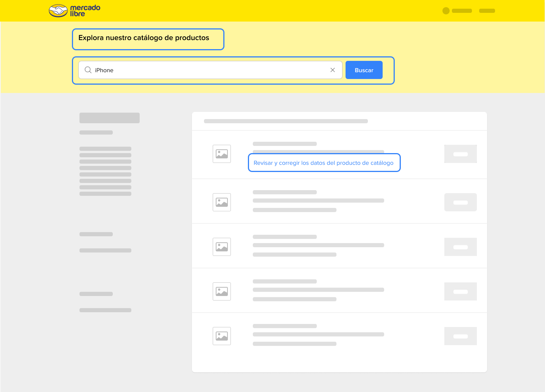The height and width of the screenshot is (392, 545).
Task: Click the magnifier icon in search field
Action: (88, 70)
